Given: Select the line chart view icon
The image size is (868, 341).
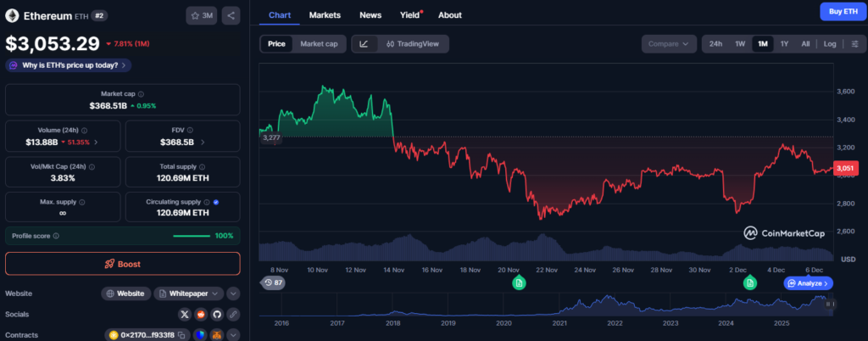Looking at the screenshot, I should 364,43.
